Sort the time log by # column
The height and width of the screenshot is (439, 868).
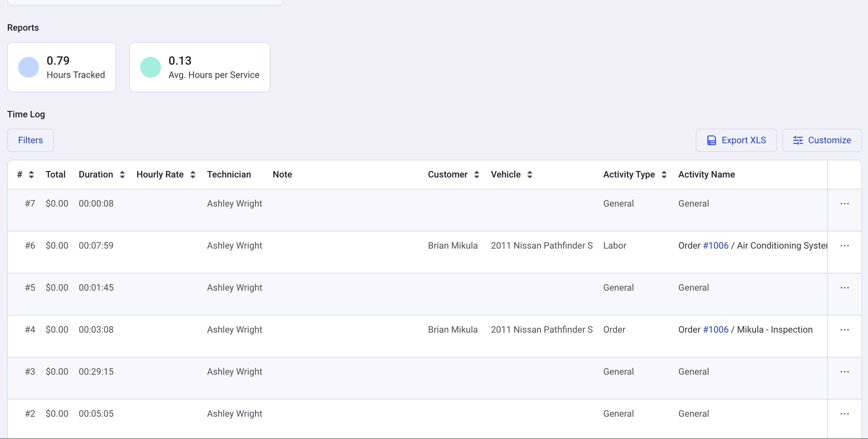[x=31, y=174]
